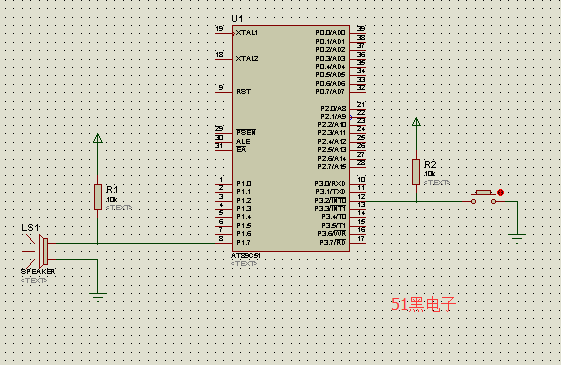Click the P2.7/A15 pin label
This screenshot has height=365, width=561.
332,167
